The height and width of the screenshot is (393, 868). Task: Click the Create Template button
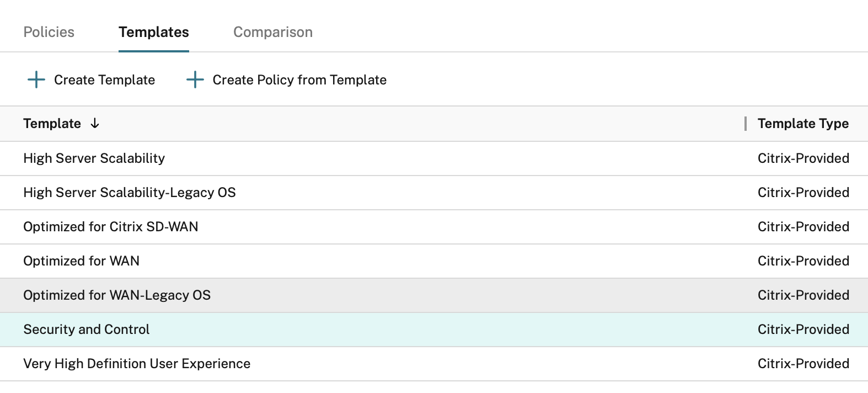click(104, 80)
